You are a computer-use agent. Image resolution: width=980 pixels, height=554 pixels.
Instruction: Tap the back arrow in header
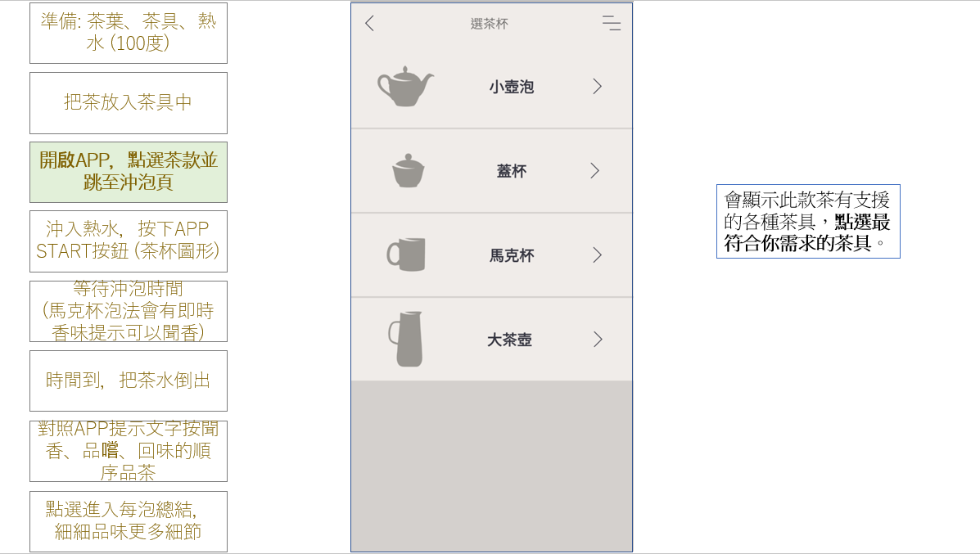tap(369, 24)
